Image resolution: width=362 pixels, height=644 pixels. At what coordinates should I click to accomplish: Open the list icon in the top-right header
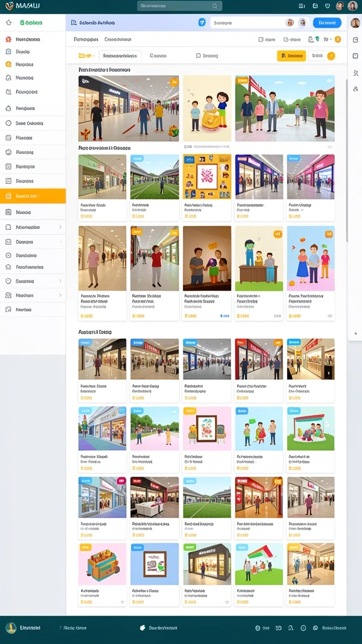[302, 6]
